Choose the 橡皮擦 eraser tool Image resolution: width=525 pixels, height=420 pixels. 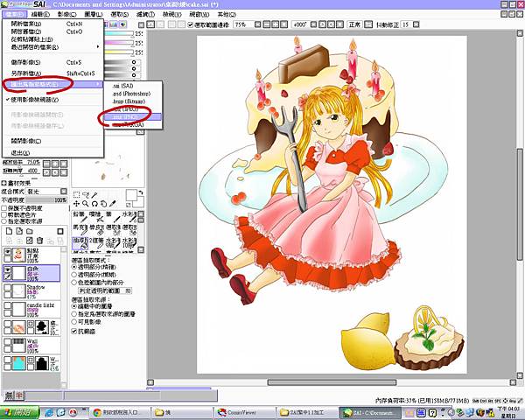click(x=96, y=230)
